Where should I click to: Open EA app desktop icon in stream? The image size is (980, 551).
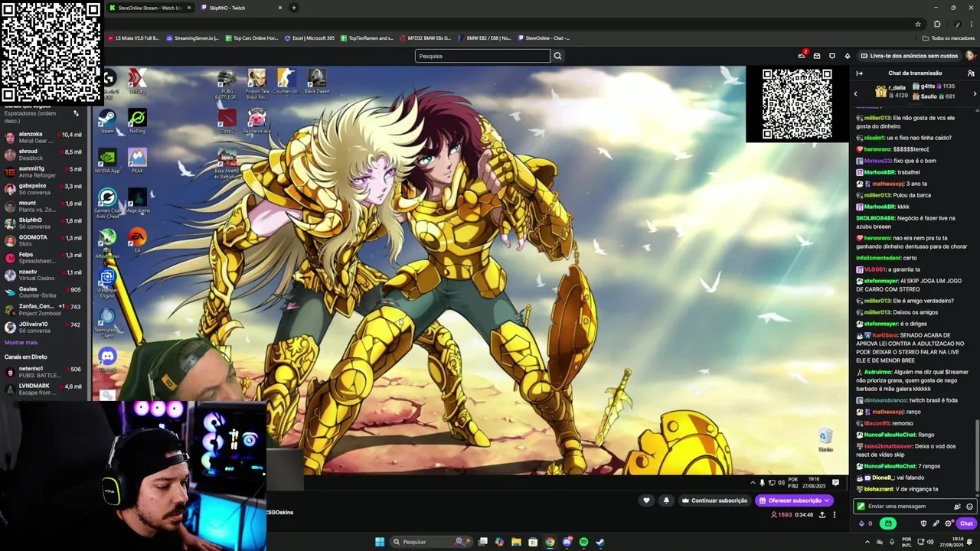pyautogui.click(x=137, y=240)
